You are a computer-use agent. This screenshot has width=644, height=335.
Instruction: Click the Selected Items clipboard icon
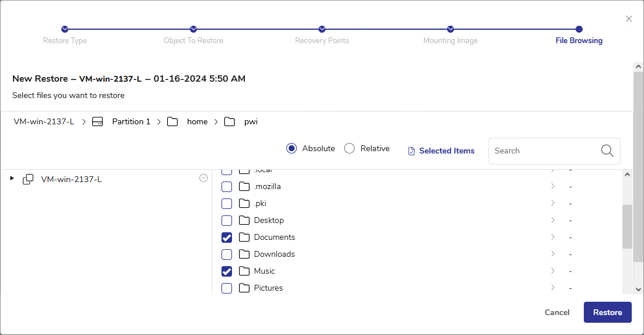pos(412,151)
